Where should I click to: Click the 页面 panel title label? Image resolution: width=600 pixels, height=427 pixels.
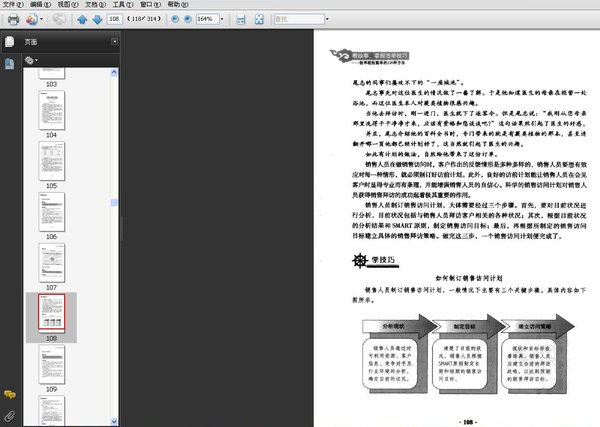[31, 42]
